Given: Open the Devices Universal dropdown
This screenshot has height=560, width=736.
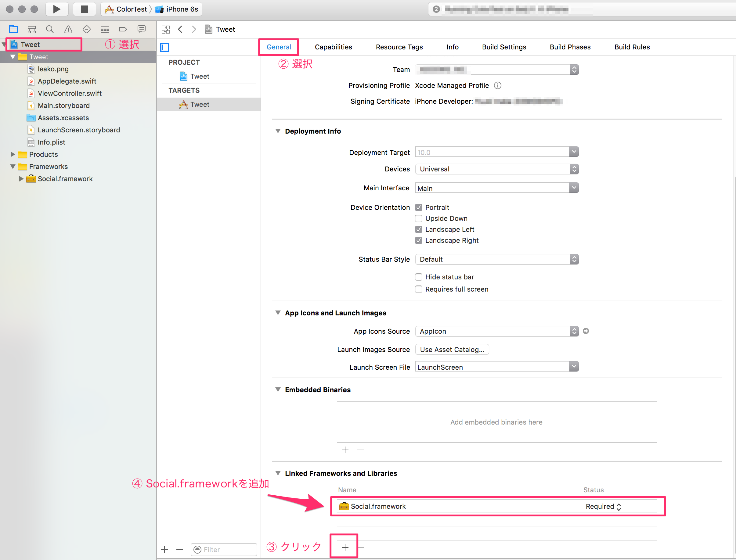Looking at the screenshot, I should pyautogui.click(x=496, y=169).
